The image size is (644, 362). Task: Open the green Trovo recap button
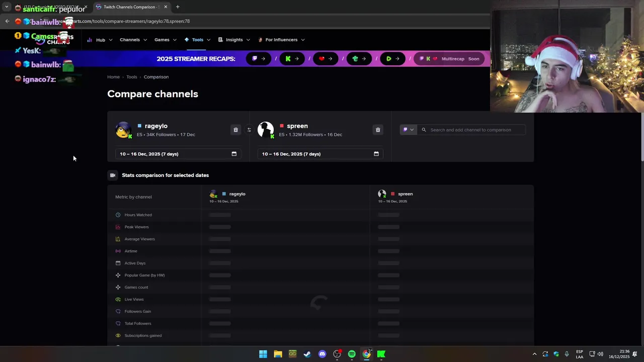(359, 59)
